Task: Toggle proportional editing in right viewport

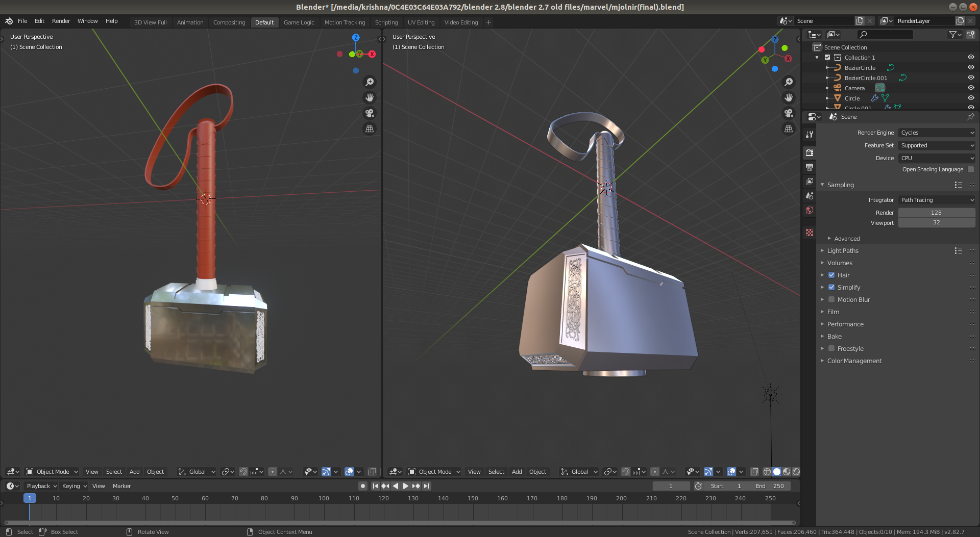Action: click(655, 472)
